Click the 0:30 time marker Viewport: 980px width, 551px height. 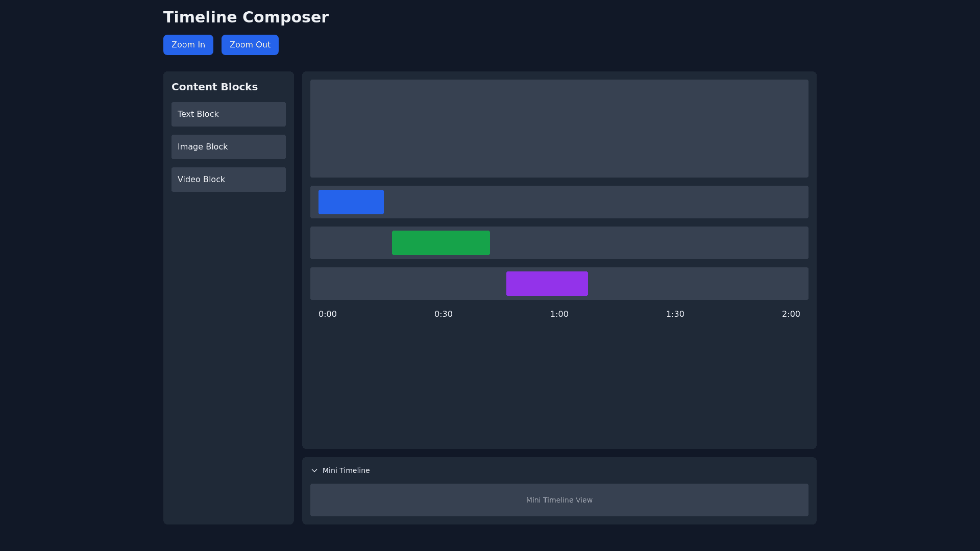443,314
